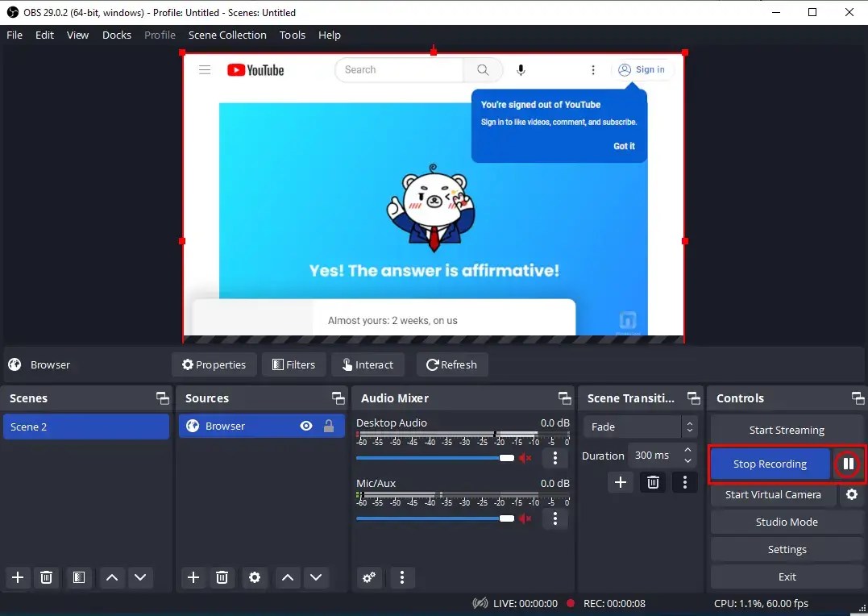Open the Docks menu
868x616 pixels.
pyautogui.click(x=116, y=35)
